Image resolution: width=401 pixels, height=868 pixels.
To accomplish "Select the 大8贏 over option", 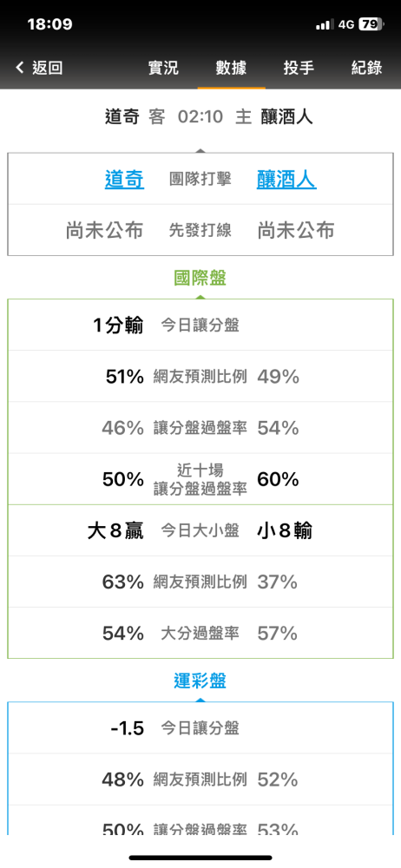I will [115, 531].
